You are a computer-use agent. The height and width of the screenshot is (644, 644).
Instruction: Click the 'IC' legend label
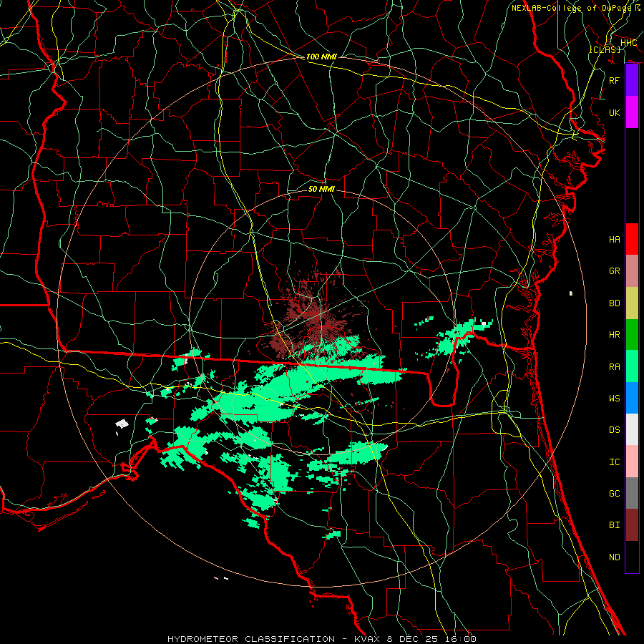[x=614, y=462]
